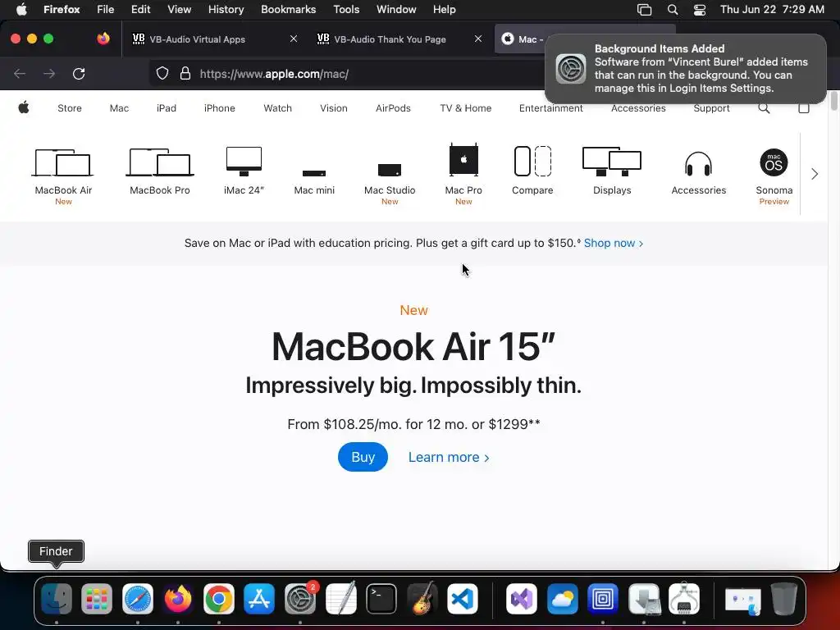Click the Mac Pro tower icon
The height and width of the screenshot is (630, 840).
click(x=463, y=160)
